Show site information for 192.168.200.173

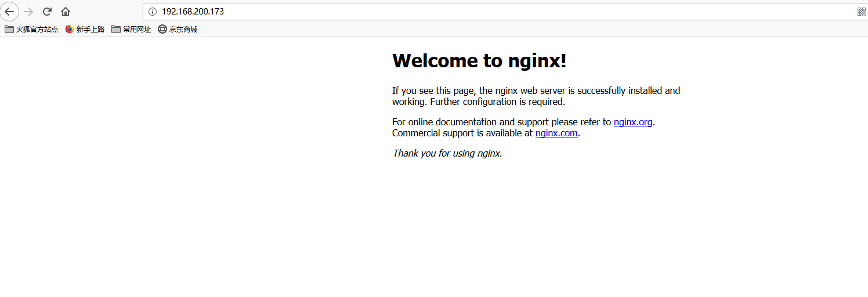tap(153, 12)
